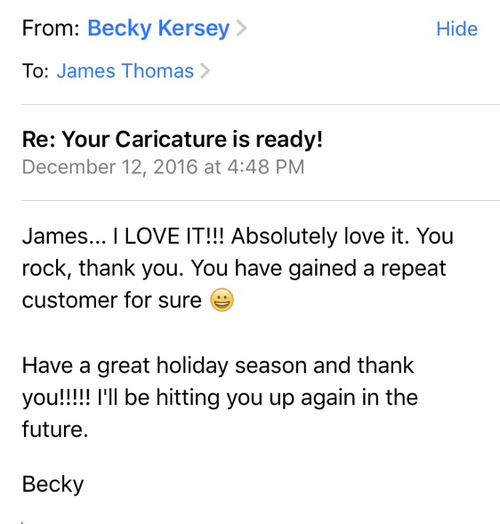Open recipient James Thomas contact card

coord(125,71)
